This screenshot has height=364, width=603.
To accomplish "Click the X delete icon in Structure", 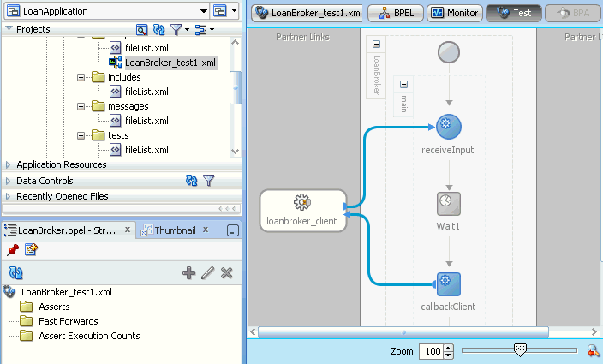I will (226, 273).
